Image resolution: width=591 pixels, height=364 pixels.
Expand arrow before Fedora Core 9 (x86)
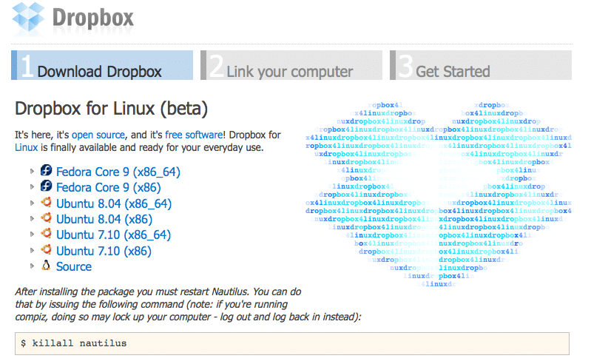(32, 186)
